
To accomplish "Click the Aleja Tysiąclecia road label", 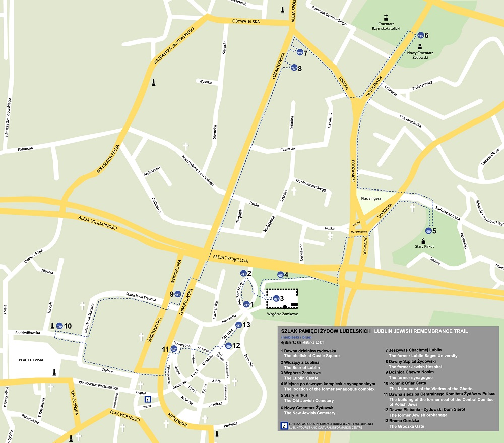I will point(230,258).
